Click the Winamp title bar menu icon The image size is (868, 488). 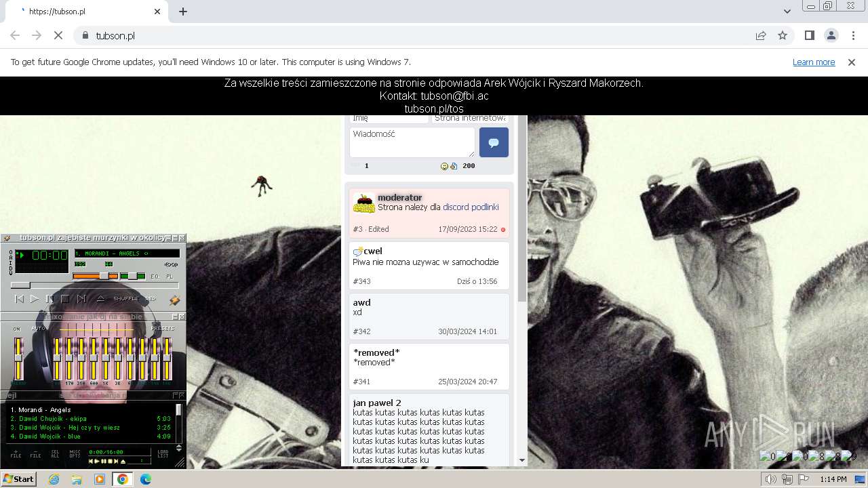7,238
